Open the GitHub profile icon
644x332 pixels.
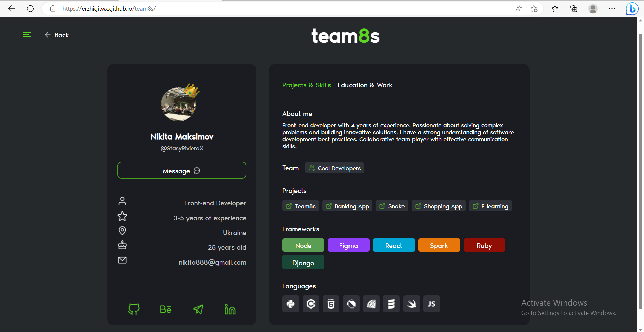click(x=133, y=309)
